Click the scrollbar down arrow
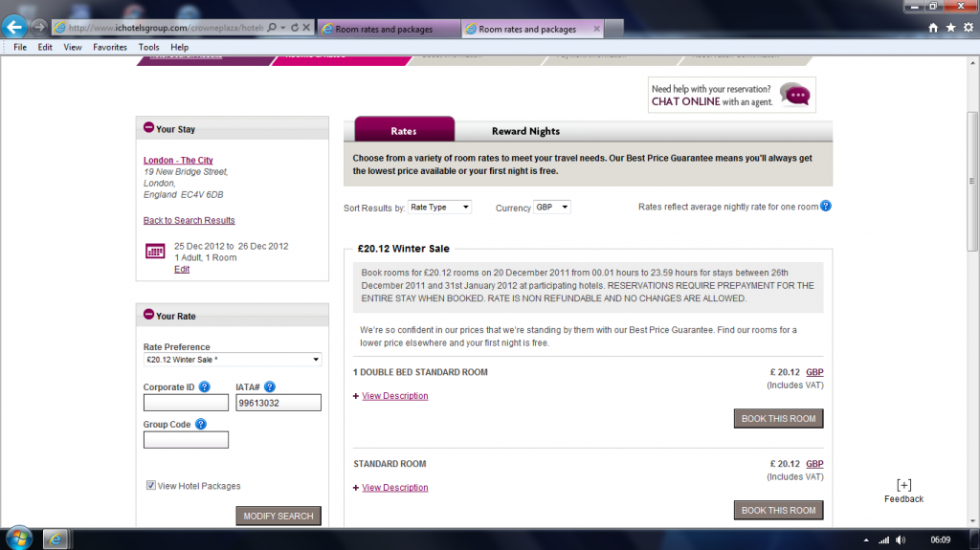980x550 pixels. click(x=972, y=520)
